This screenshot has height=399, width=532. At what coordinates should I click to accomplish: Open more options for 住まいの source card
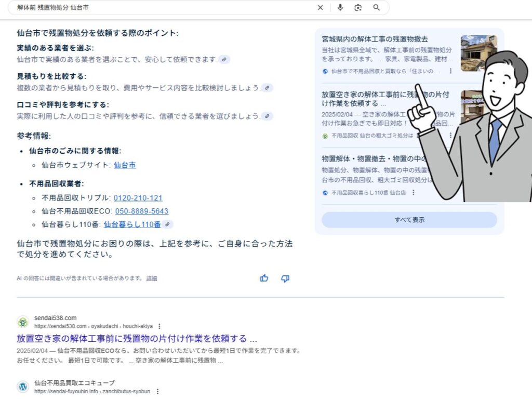coord(450,71)
